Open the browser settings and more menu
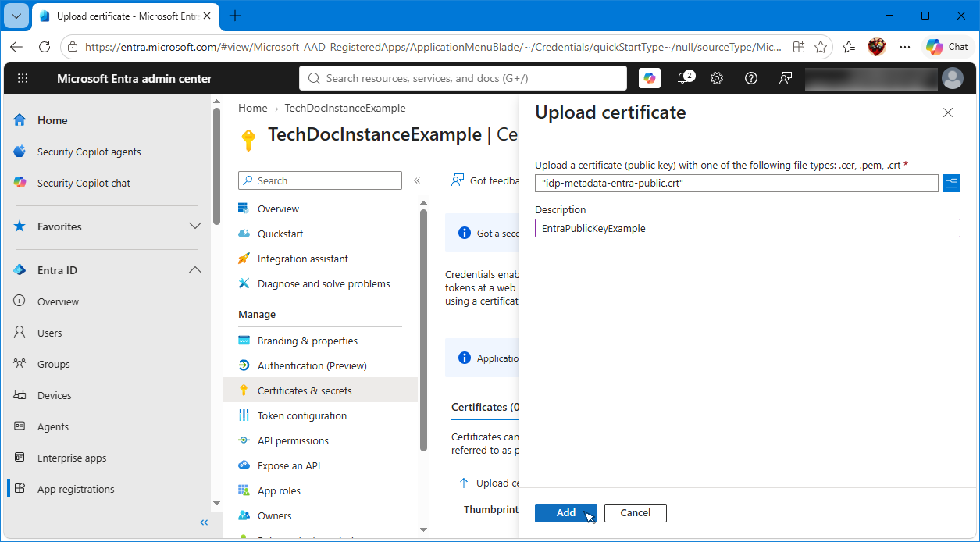This screenshot has height=542, width=980. click(905, 47)
